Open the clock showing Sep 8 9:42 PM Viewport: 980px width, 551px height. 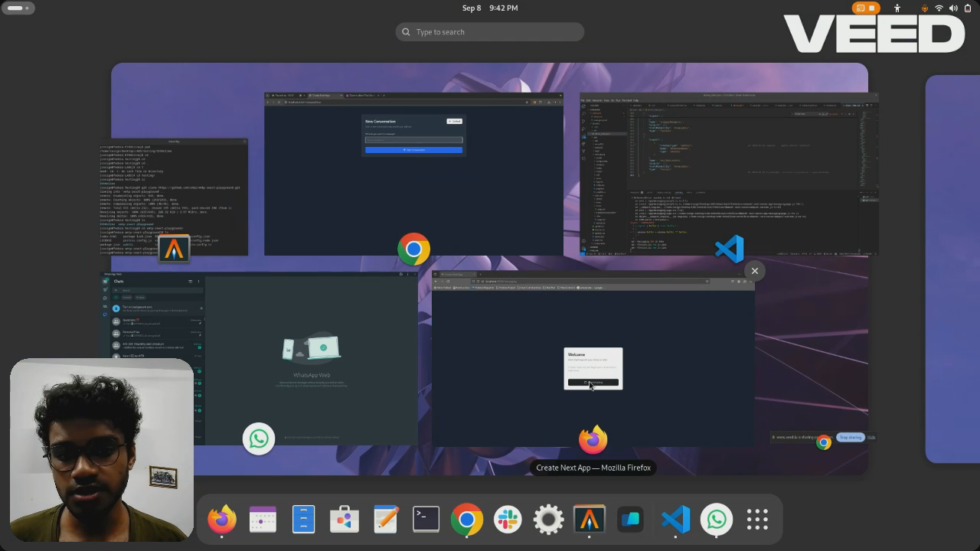tap(490, 8)
